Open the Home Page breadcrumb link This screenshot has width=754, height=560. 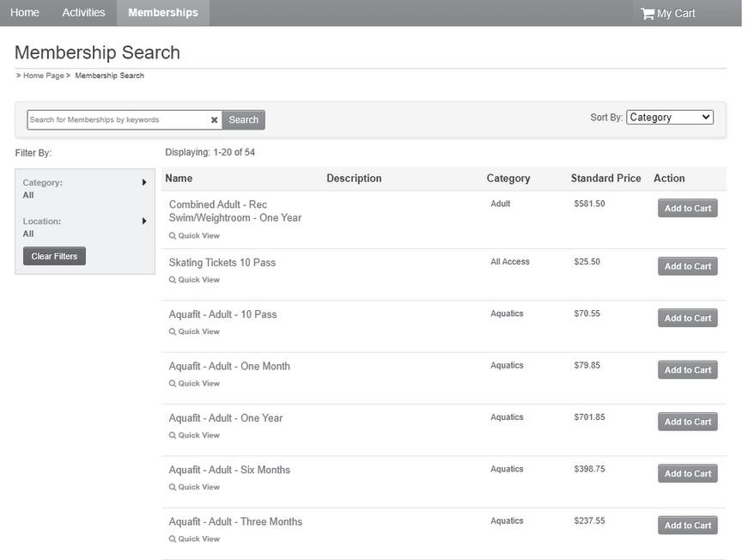click(43, 76)
